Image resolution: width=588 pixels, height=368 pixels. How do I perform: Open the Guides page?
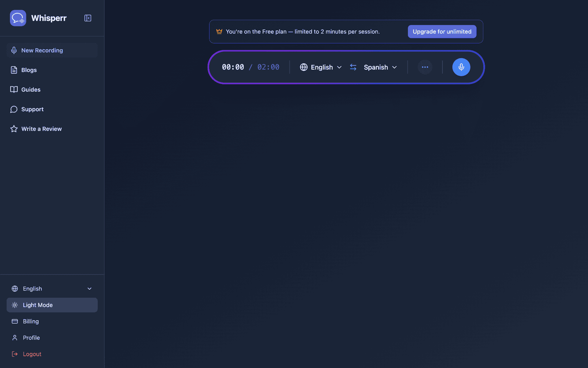coord(52,89)
